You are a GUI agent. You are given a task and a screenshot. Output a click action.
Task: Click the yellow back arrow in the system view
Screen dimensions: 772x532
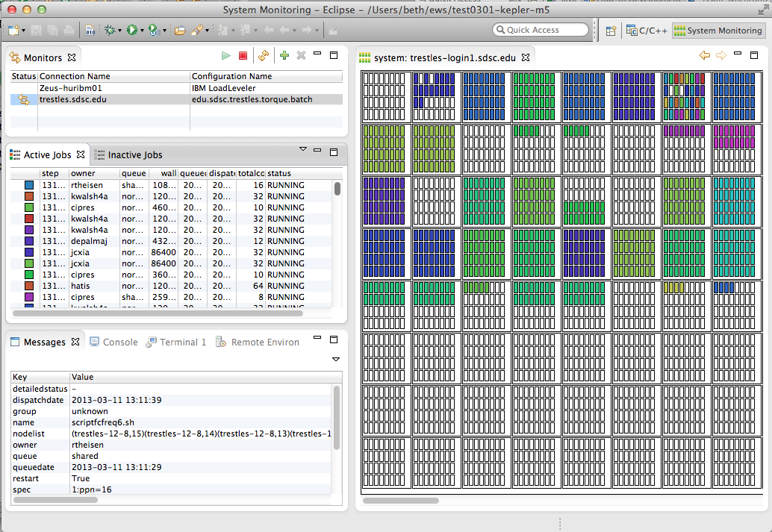click(705, 55)
